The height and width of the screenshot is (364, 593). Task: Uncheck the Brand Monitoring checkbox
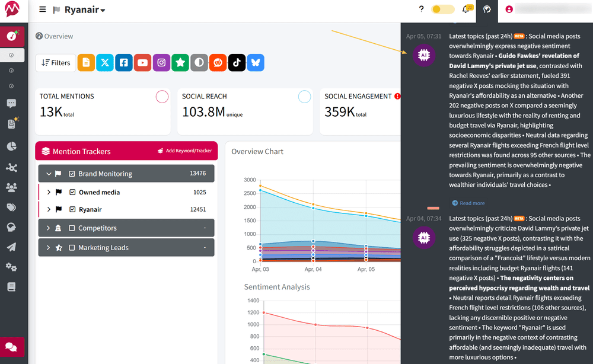coord(72,174)
